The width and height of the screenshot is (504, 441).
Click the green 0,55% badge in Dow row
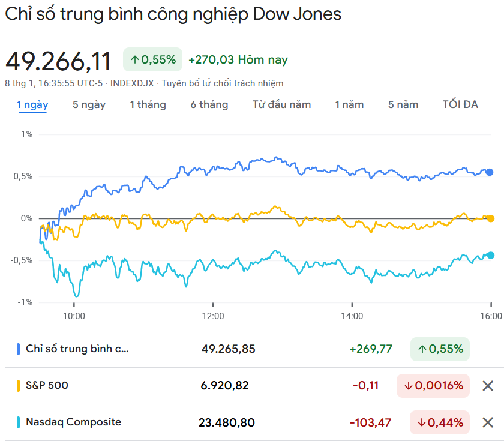coord(440,349)
